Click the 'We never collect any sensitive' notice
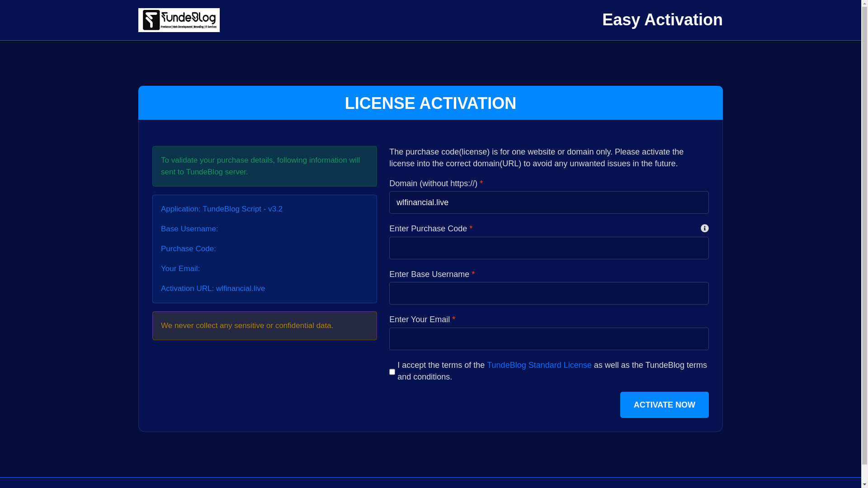868x488 pixels. (264, 326)
